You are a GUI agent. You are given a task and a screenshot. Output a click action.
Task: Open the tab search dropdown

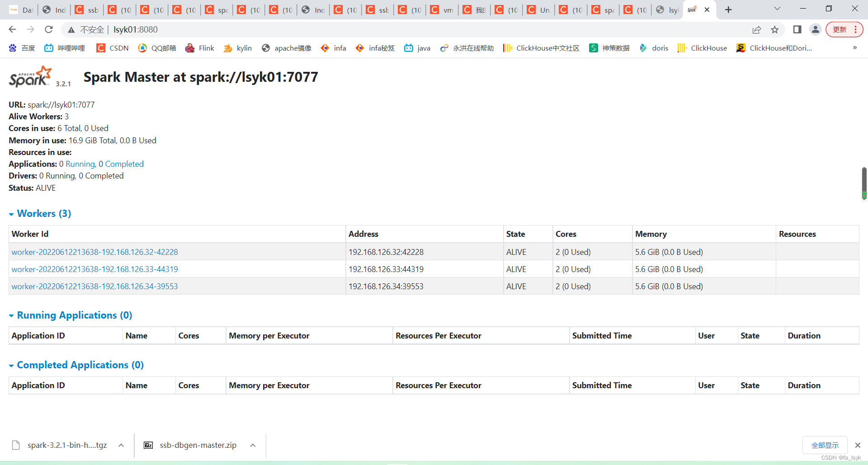(777, 9)
